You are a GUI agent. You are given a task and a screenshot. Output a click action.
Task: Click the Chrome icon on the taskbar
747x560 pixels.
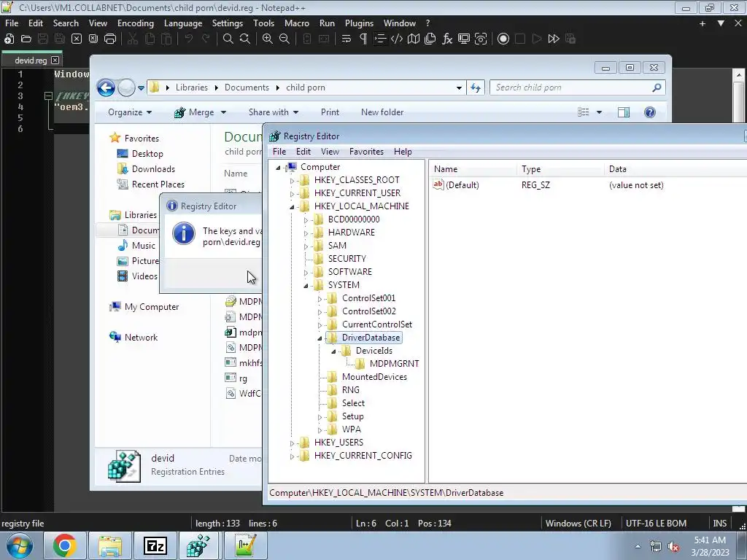click(65, 545)
